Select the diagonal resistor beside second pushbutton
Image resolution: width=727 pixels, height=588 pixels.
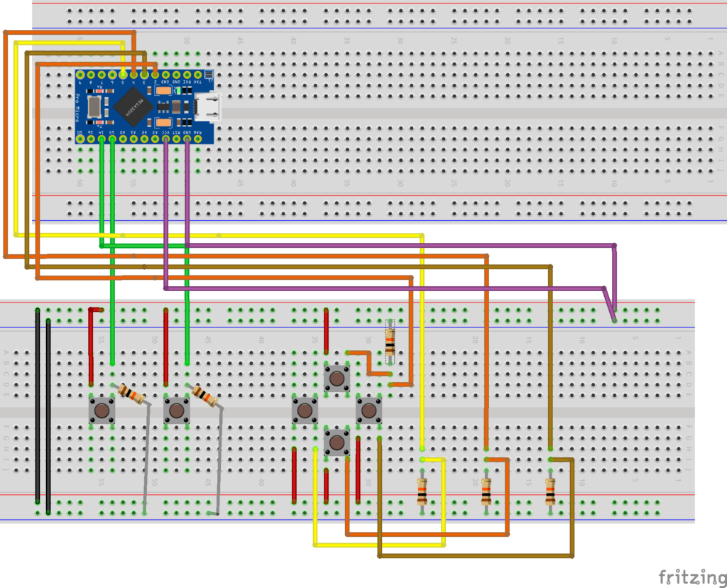tap(204, 395)
